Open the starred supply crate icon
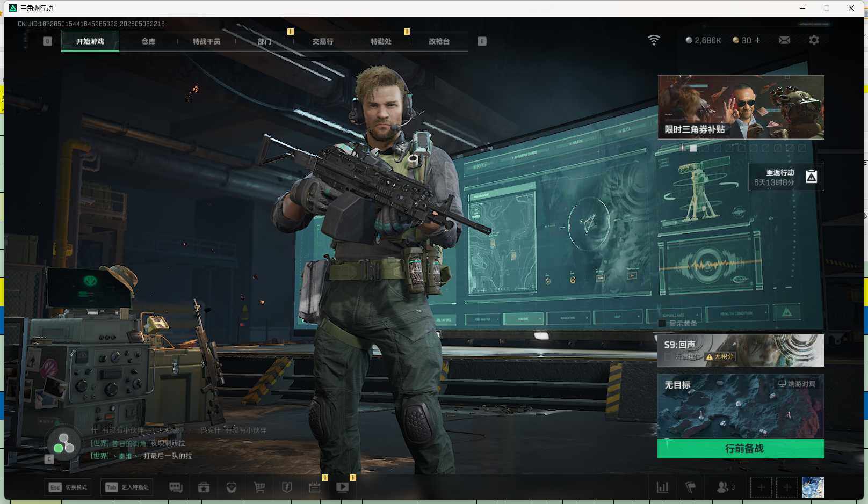Image resolution: width=868 pixels, height=504 pixels. click(x=204, y=487)
